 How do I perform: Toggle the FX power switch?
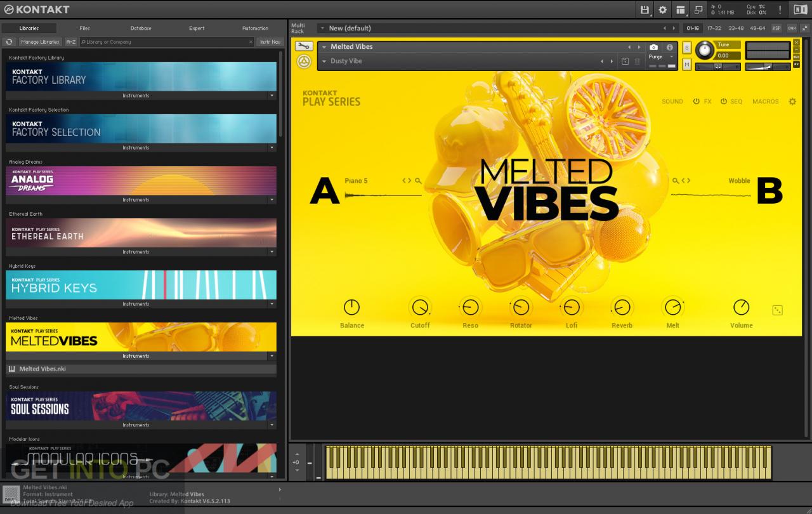[x=696, y=102]
